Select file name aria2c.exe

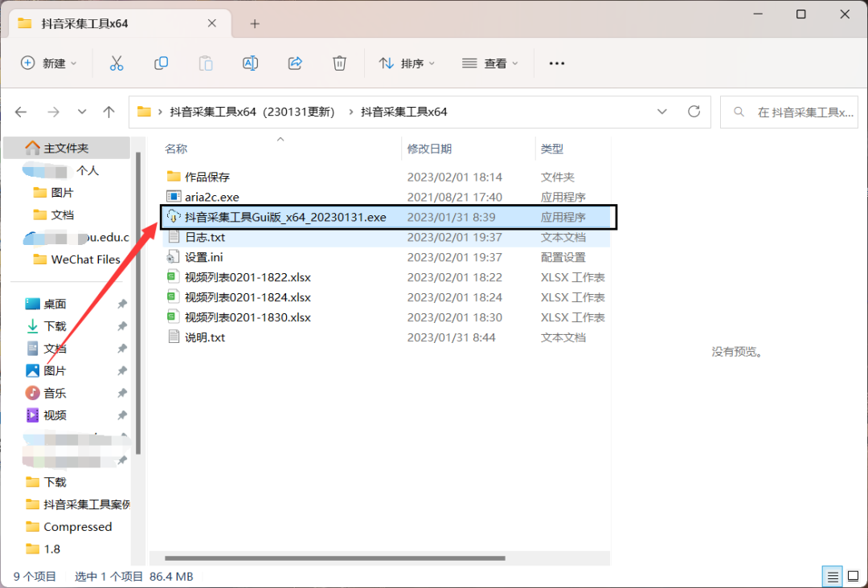(212, 197)
